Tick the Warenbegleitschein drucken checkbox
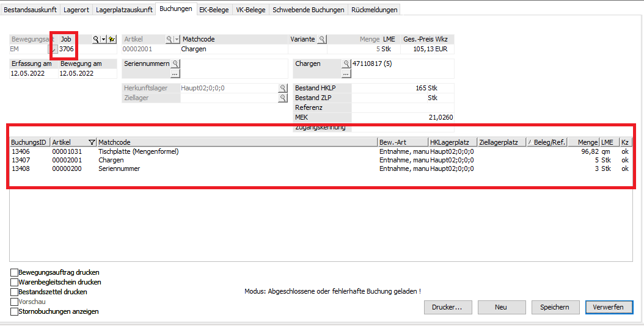644x326 pixels. click(14, 282)
